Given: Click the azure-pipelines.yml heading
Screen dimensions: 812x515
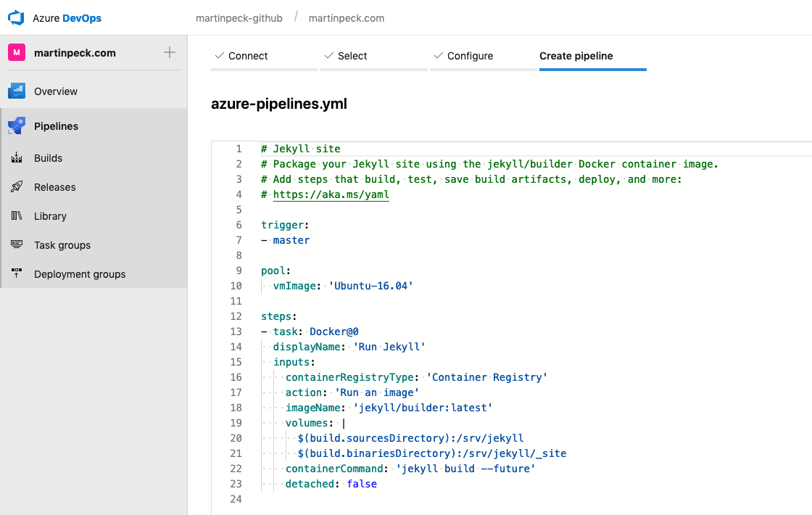Looking at the screenshot, I should pos(279,104).
